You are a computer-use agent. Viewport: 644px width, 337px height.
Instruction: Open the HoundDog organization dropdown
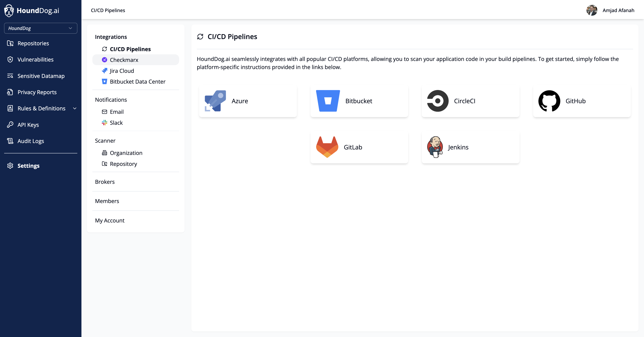pyautogui.click(x=41, y=28)
